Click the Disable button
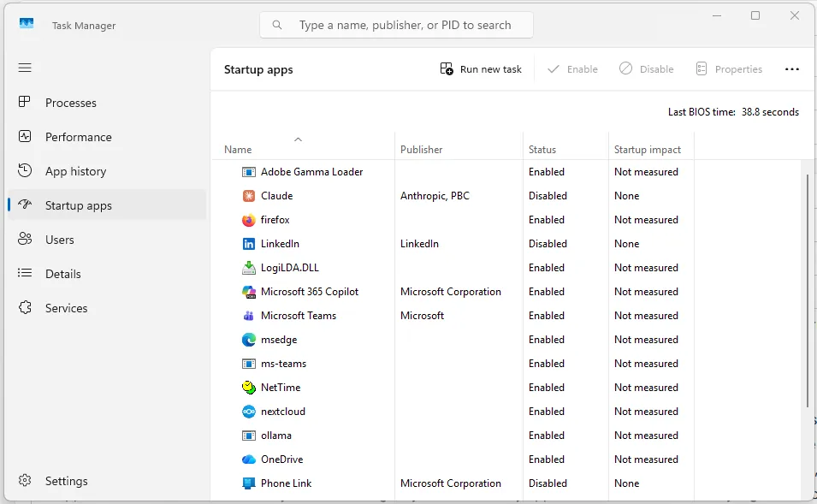The width and height of the screenshot is (817, 504). [646, 69]
